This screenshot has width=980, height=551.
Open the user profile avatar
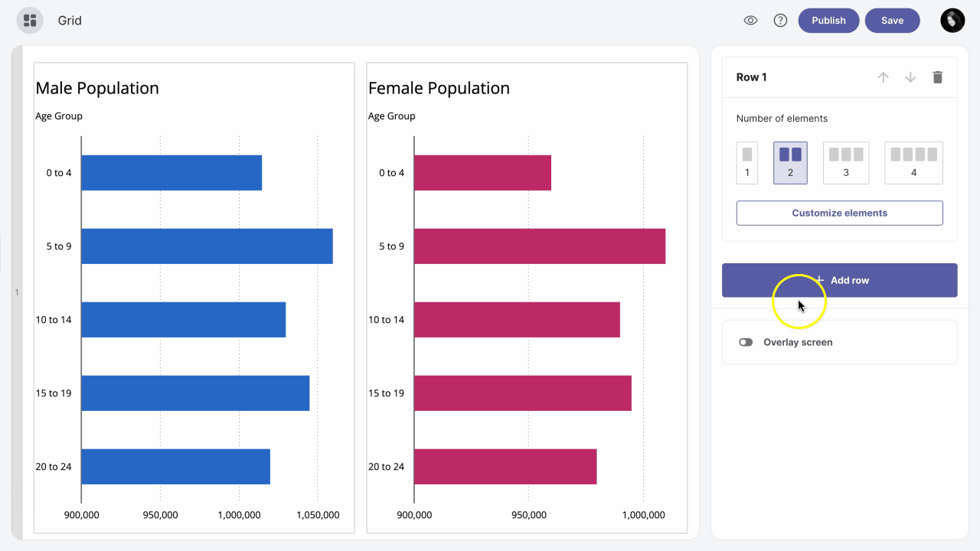point(952,21)
